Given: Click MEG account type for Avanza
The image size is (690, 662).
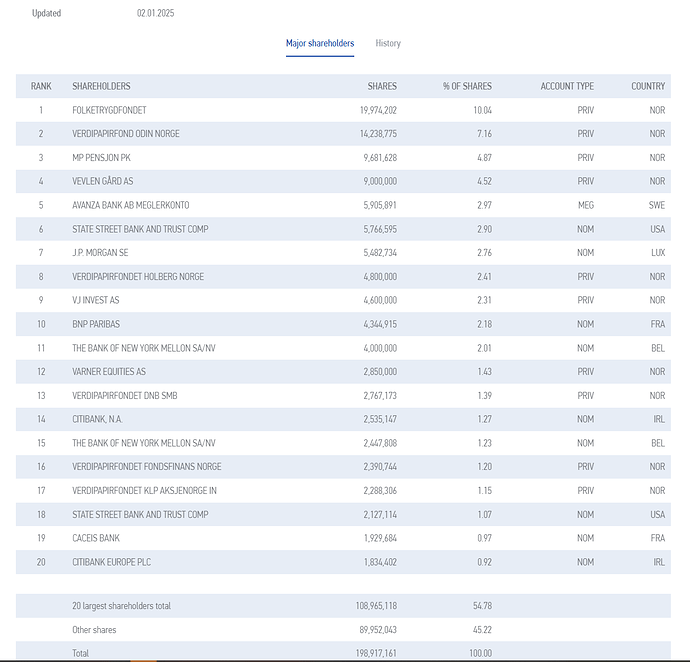Looking at the screenshot, I should [586, 205].
